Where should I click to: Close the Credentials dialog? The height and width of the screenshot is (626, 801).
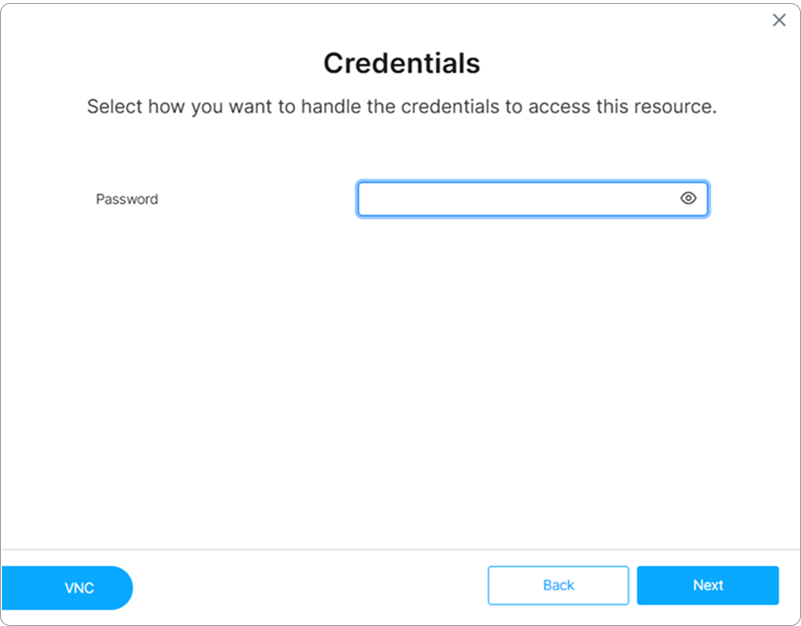[779, 20]
